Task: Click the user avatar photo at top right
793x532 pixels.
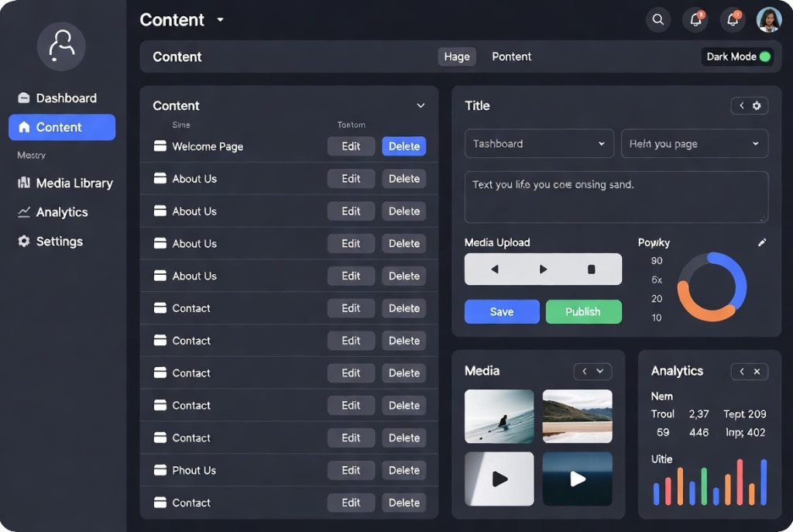Action: pyautogui.click(x=769, y=19)
